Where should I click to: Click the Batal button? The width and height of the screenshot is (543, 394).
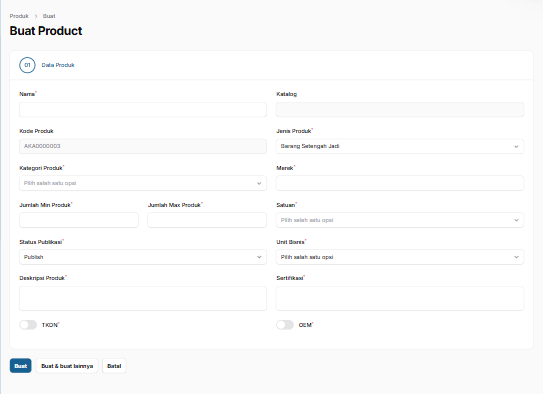point(114,366)
